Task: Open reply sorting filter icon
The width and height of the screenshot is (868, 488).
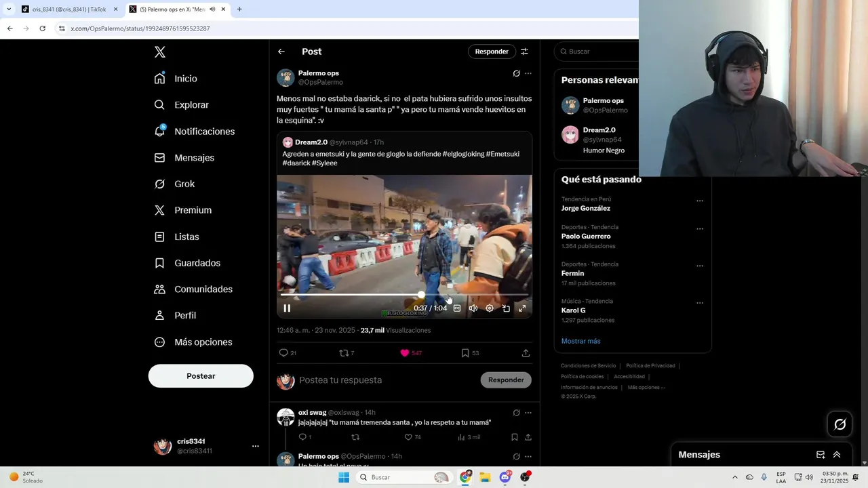Action: 524,52
